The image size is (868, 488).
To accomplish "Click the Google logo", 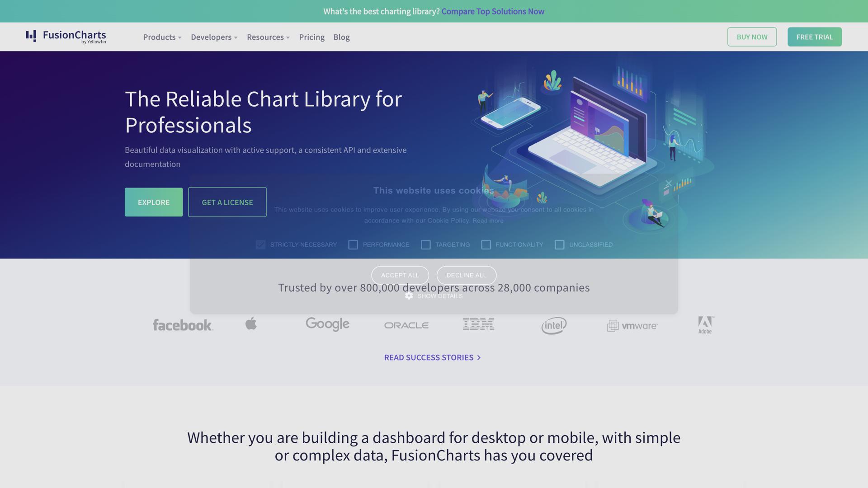I will pyautogui.click(x=327, y=324).
